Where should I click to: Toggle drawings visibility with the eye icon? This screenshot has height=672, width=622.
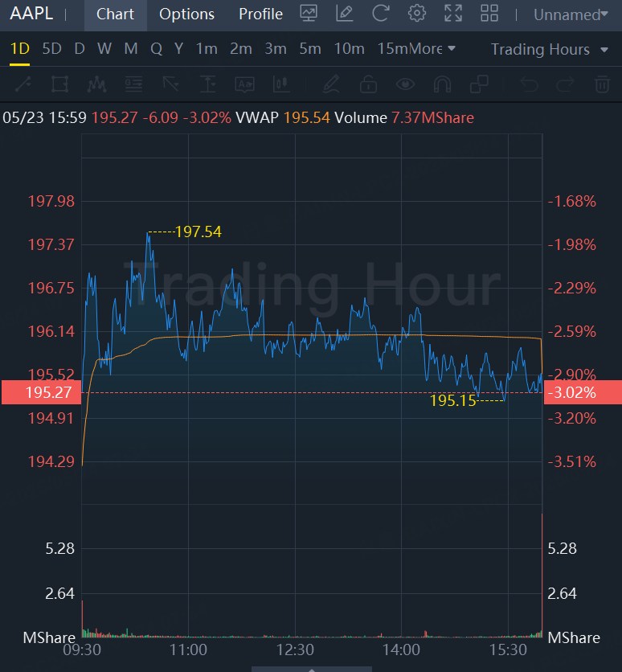pos(405,84)
